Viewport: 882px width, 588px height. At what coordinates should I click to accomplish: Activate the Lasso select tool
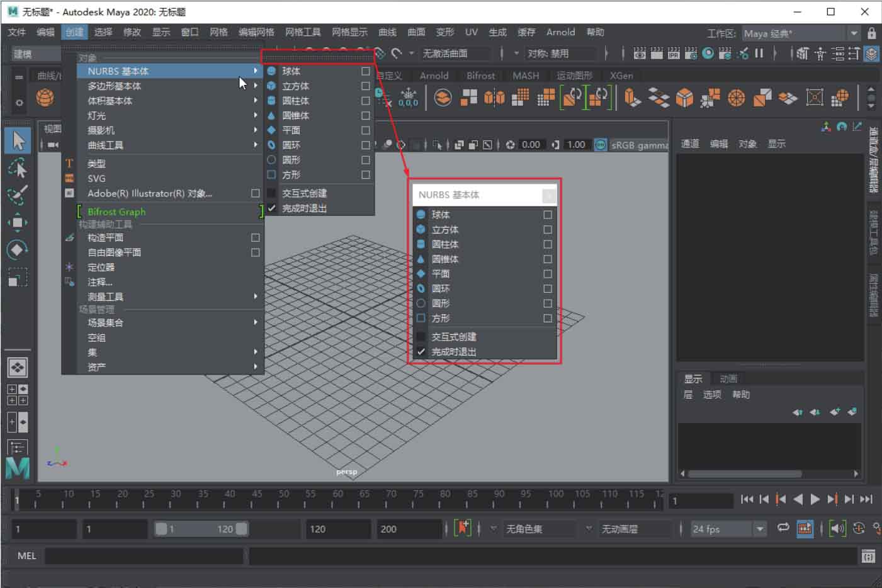(x=18, y=168)
